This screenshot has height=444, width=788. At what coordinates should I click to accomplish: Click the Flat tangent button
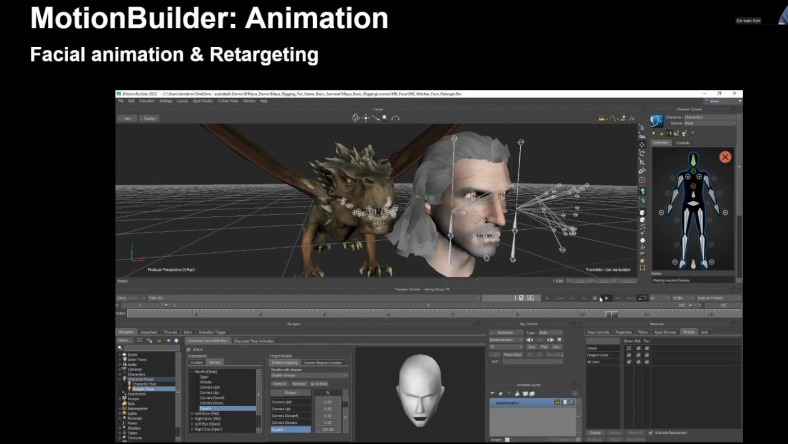click(x=544, y=347)
